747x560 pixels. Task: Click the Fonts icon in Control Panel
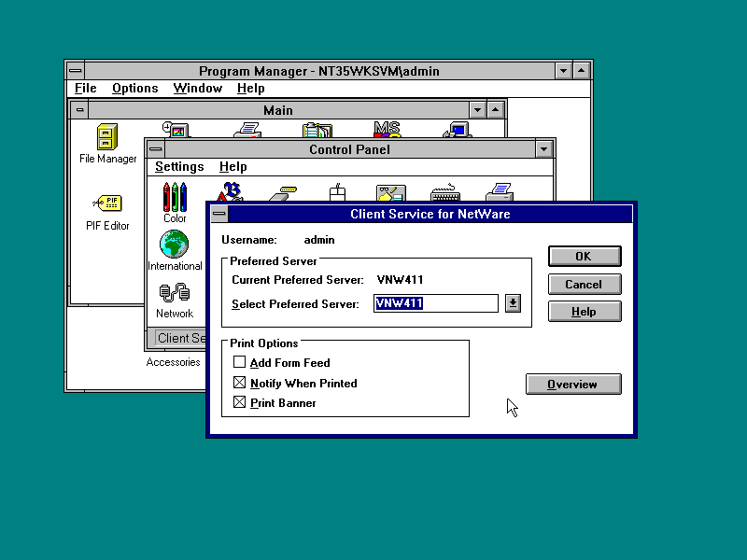(x=230, y=192)
